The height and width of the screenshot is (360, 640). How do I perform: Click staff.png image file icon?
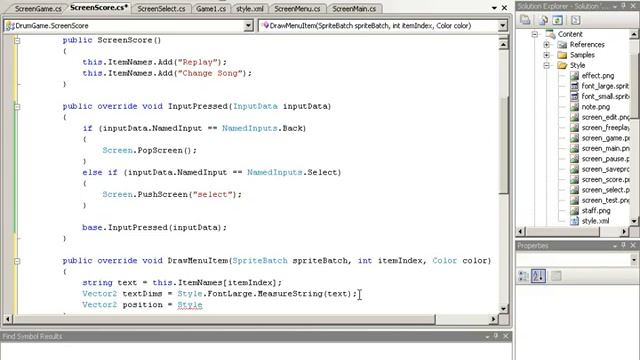574,211
